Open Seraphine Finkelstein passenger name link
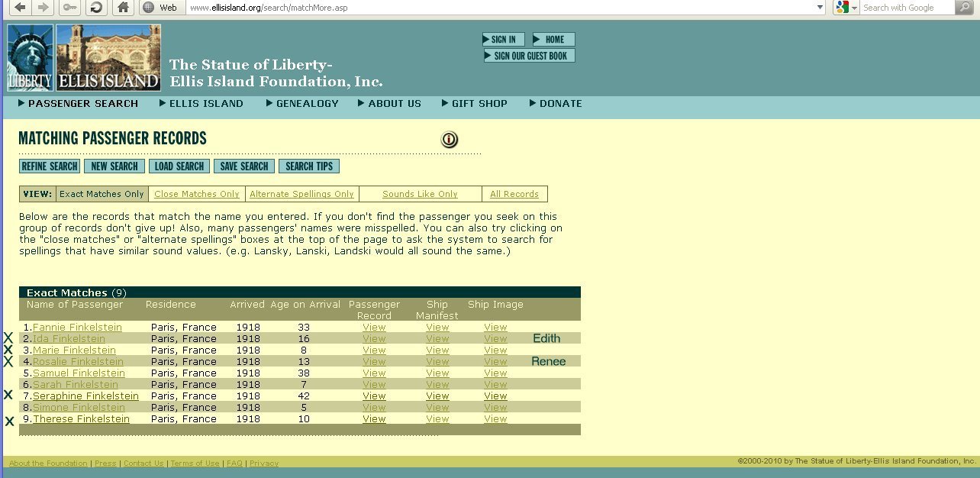The image size is (980, 478). (85, 396)
